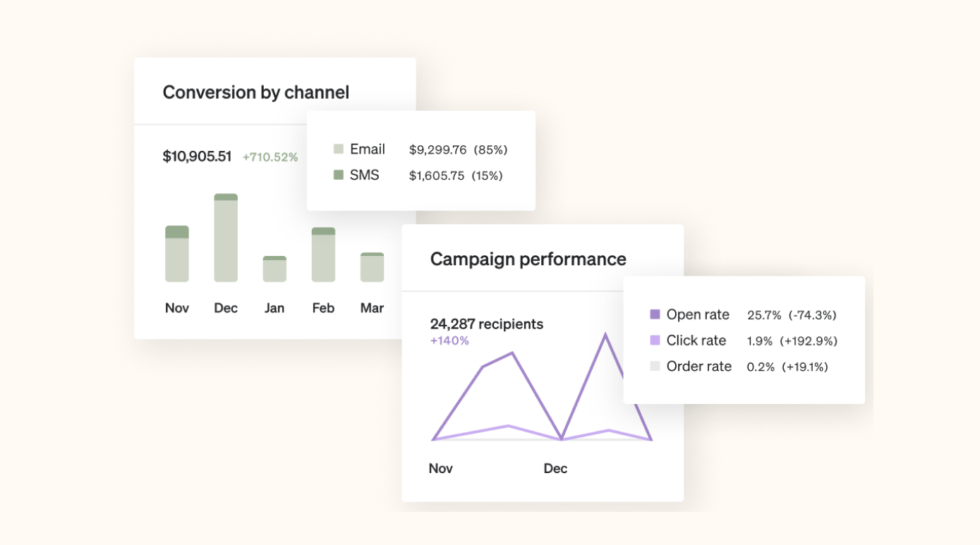Click the Nov label under bar chart
The height and width of the screenshot is (545, 980).
177,308
